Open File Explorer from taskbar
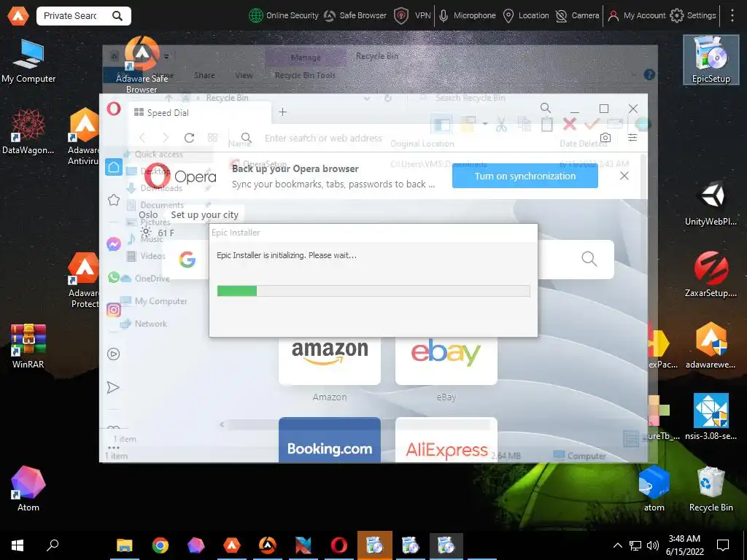747x560 pixels. click(124, 545)
